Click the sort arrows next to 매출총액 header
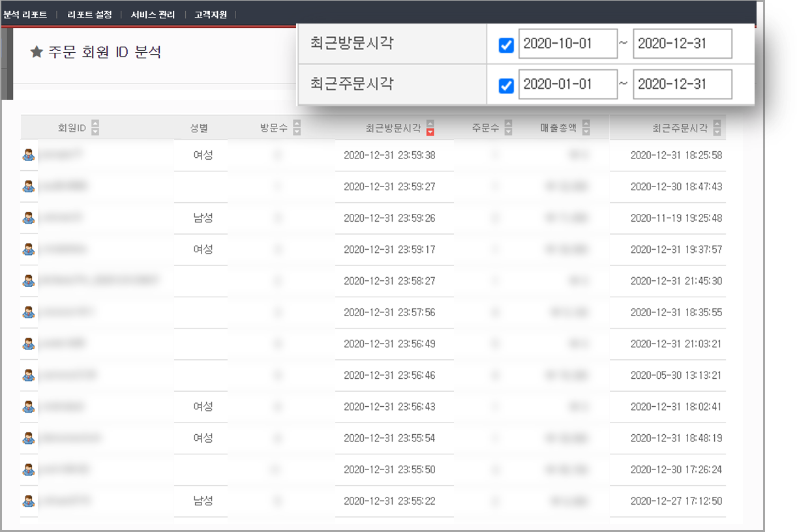The width and height of the screenshot is (797, 532). [x=586, y=128]
